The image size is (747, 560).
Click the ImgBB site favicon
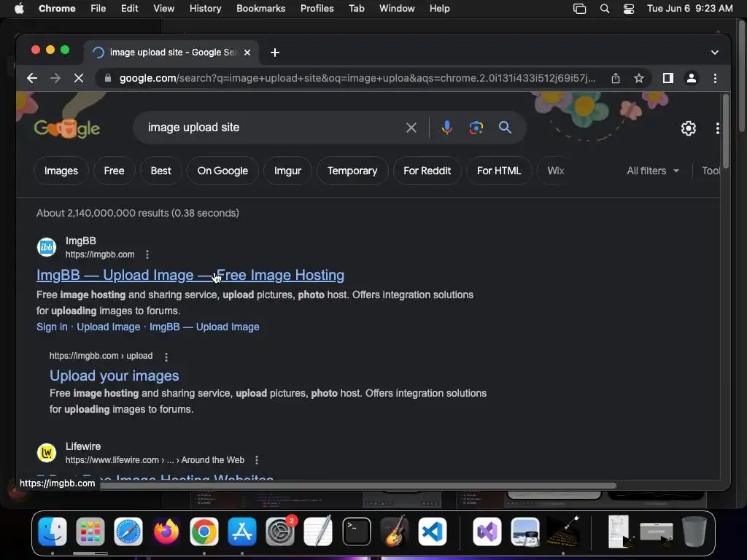pyautogui.click(x=47, y=247)
